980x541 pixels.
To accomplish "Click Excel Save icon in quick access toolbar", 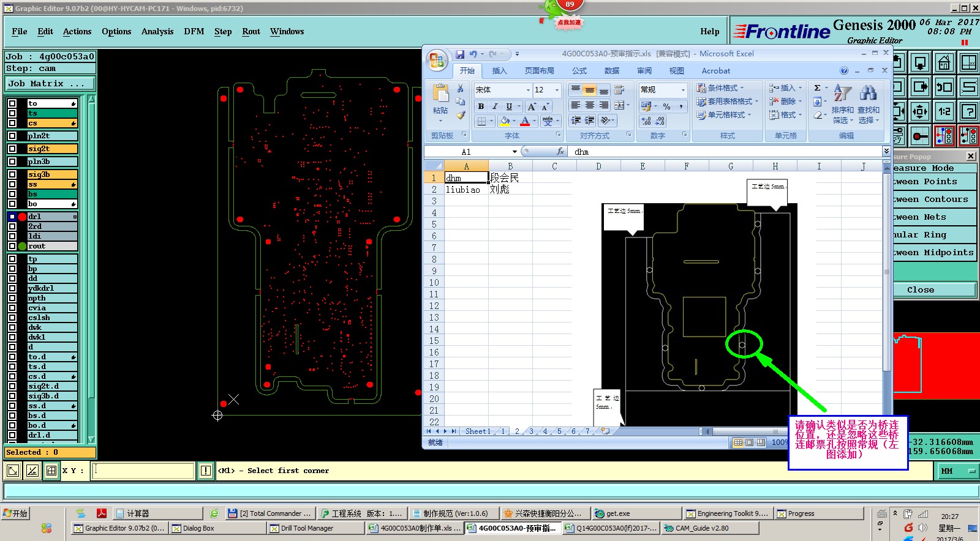I will [x=459, y=54].
